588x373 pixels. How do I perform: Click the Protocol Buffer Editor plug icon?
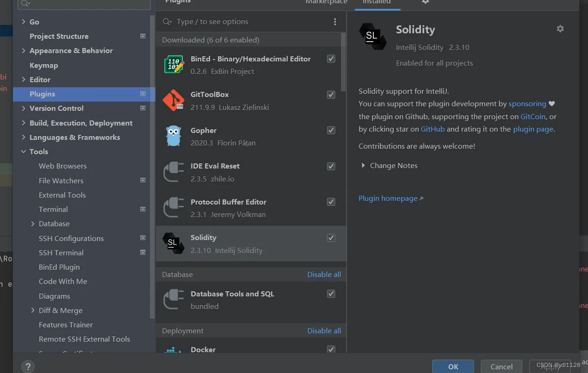[173, 208]
